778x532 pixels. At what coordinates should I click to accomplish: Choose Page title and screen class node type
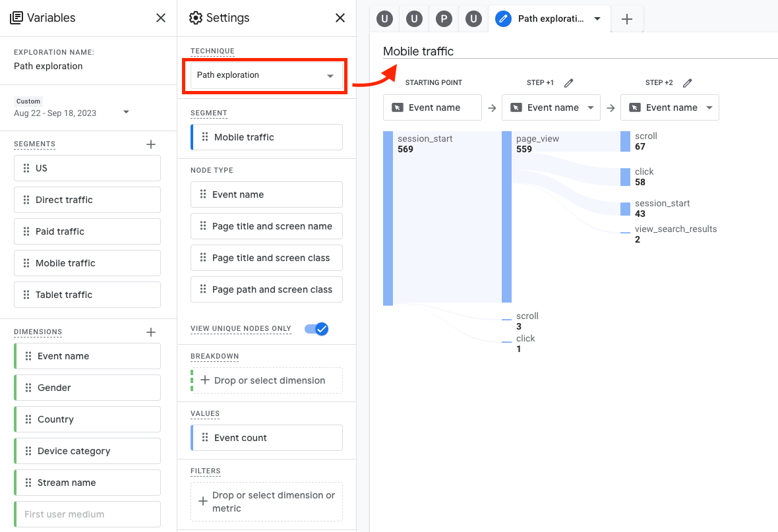(266, 258)
